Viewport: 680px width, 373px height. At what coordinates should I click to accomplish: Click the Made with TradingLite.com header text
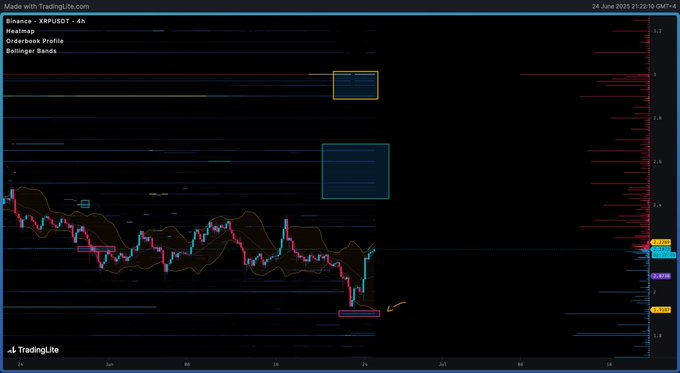[47, 7]
